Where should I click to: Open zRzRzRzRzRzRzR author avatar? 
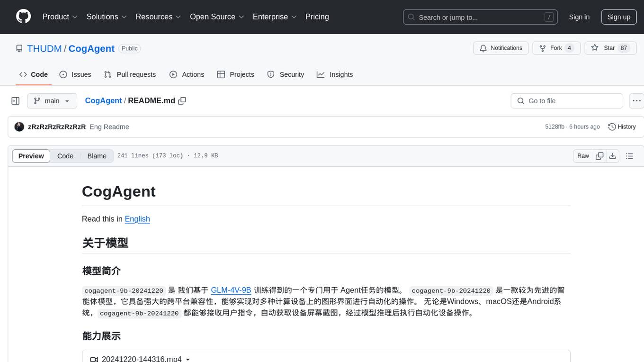19,127
